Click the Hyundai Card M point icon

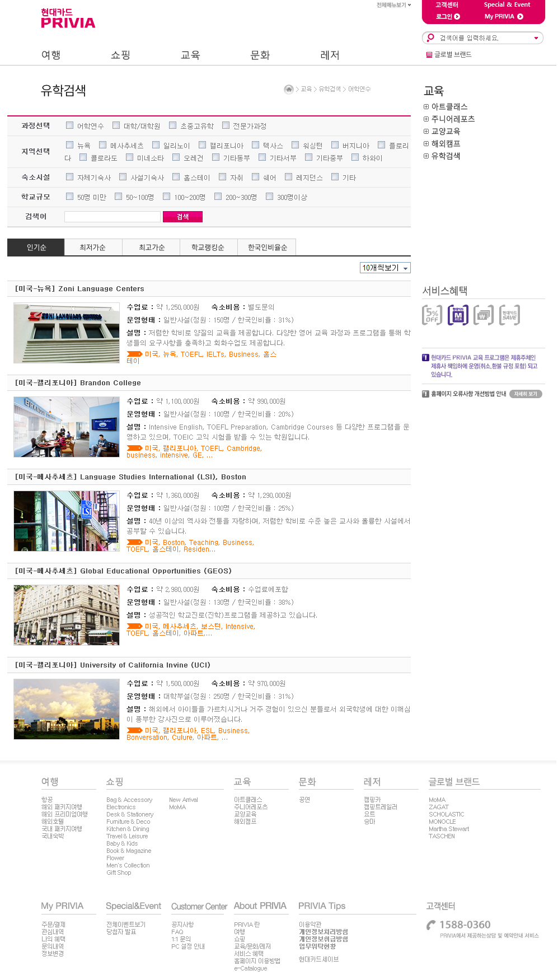pyautogui.click(x=458, y=315)
